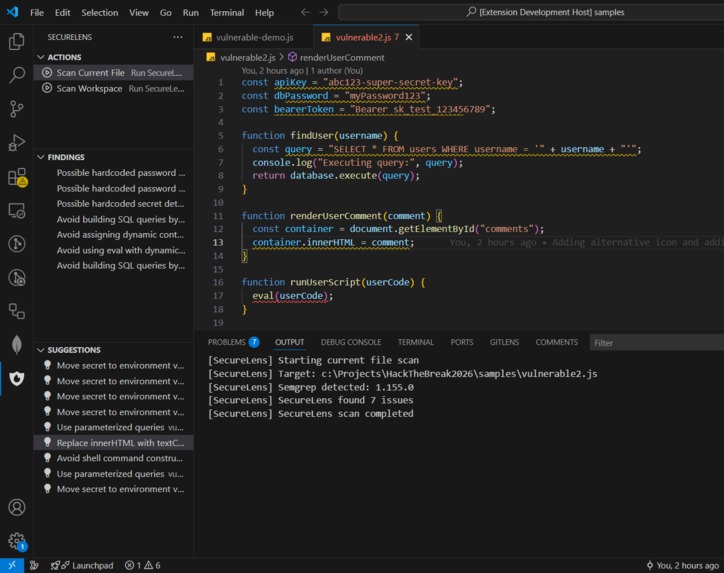The image size is (724, 573).
Task: Run Scan Current File action
Action: (114, 72)
